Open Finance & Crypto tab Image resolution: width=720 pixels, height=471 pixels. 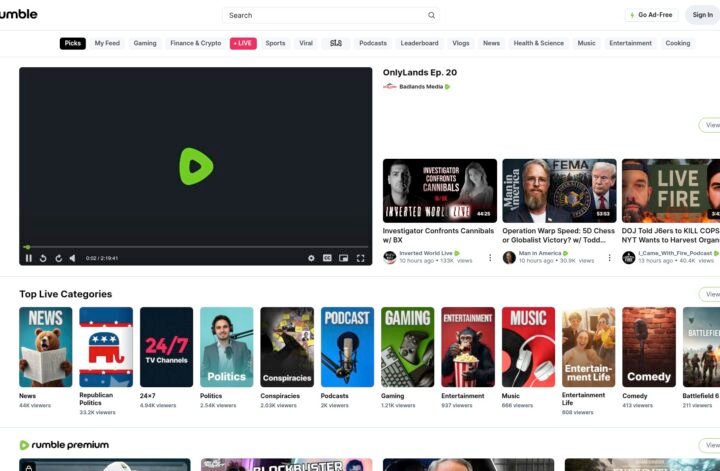pos(196,43)
